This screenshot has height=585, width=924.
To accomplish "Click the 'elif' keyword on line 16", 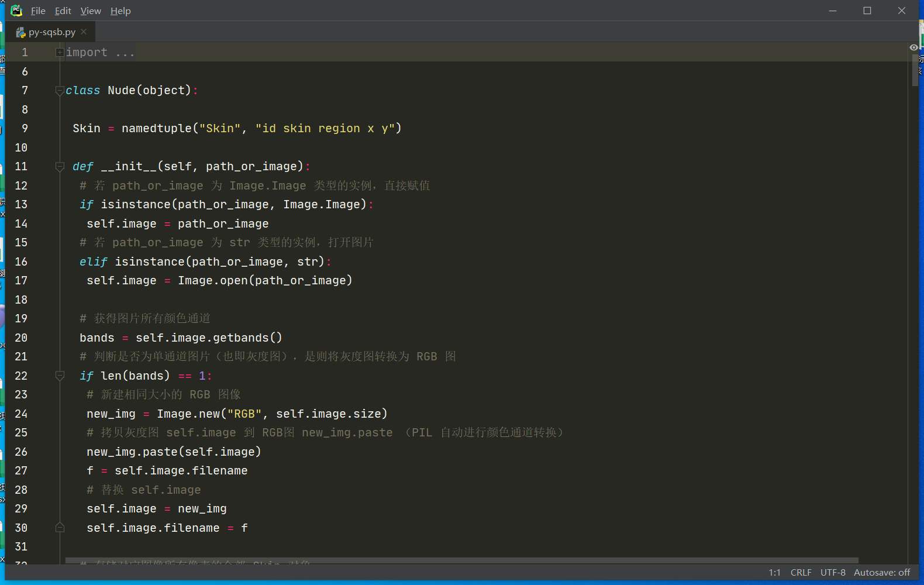I will 94,261.
